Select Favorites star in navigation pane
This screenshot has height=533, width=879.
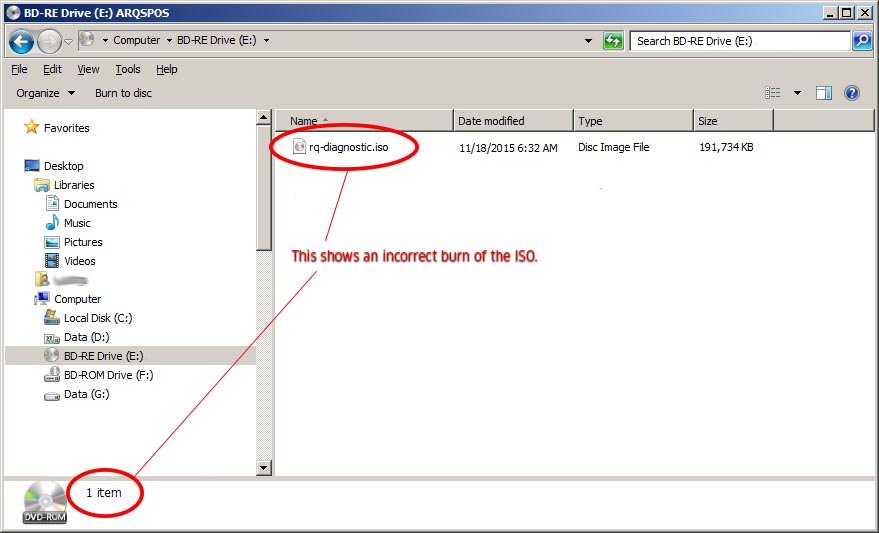click(x=32, y=128)
